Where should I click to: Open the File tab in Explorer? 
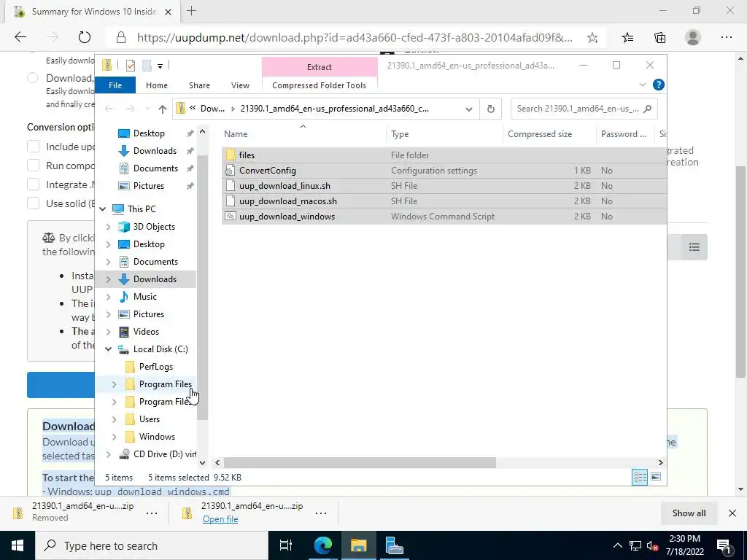pyautogui.click(x=115, y=85)
